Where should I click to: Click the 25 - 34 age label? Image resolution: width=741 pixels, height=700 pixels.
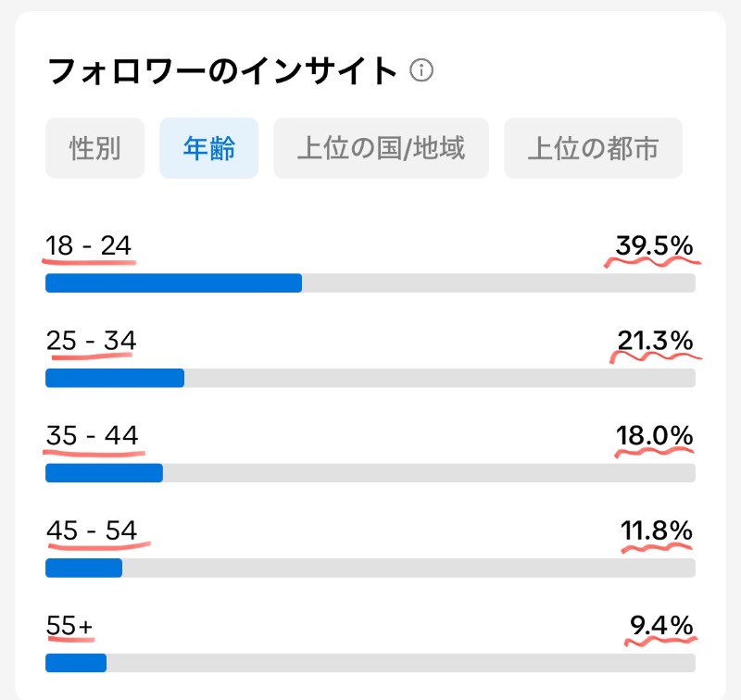click(x=91, y=341)
